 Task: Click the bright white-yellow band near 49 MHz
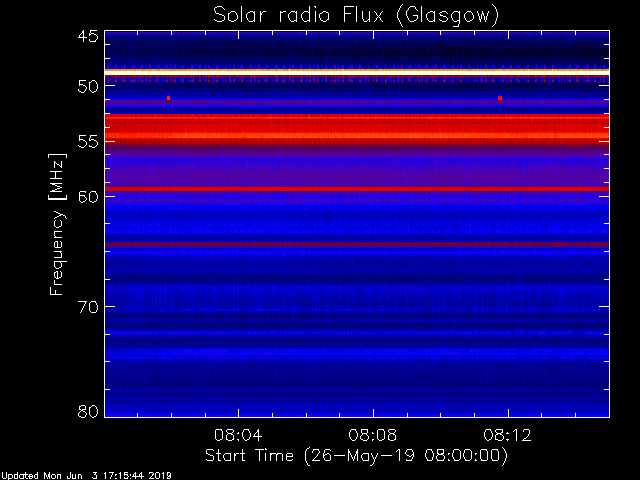point(357,72)
